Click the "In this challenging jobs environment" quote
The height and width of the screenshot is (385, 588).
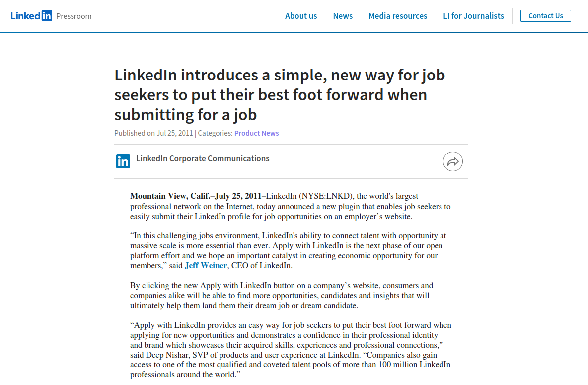pyautogui.click(x=288, y=251)
